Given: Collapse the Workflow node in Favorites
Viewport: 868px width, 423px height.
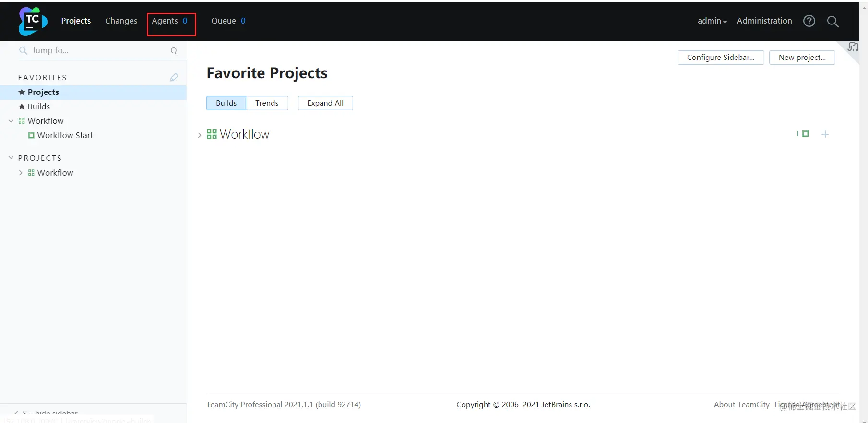Looking at the screenshot, I should [x=11, y=121].
